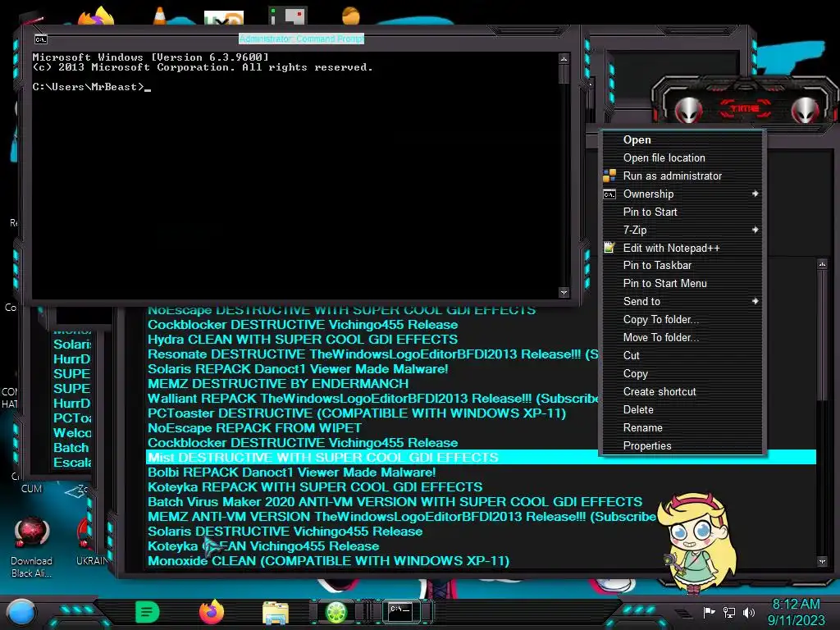Choose Copy To folder...

[x=682, y=319]
